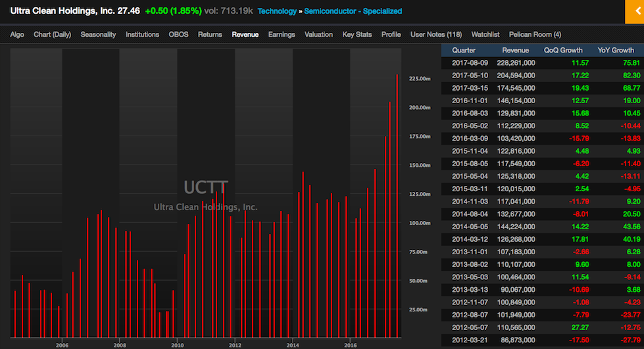
Task: Click QoQ growth value -15.79
Action: (579, 139)
